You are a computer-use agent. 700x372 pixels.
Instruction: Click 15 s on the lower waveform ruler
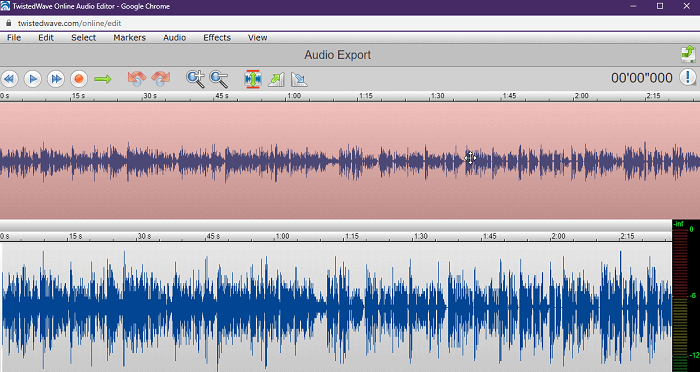tap(75, 236)
